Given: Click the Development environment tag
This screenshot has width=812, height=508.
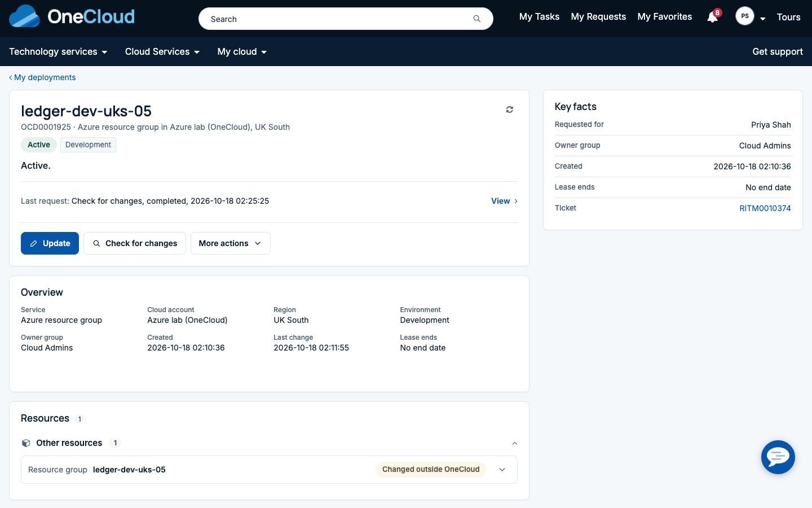Looking at the screenshot, I should [x=88, y=144].
